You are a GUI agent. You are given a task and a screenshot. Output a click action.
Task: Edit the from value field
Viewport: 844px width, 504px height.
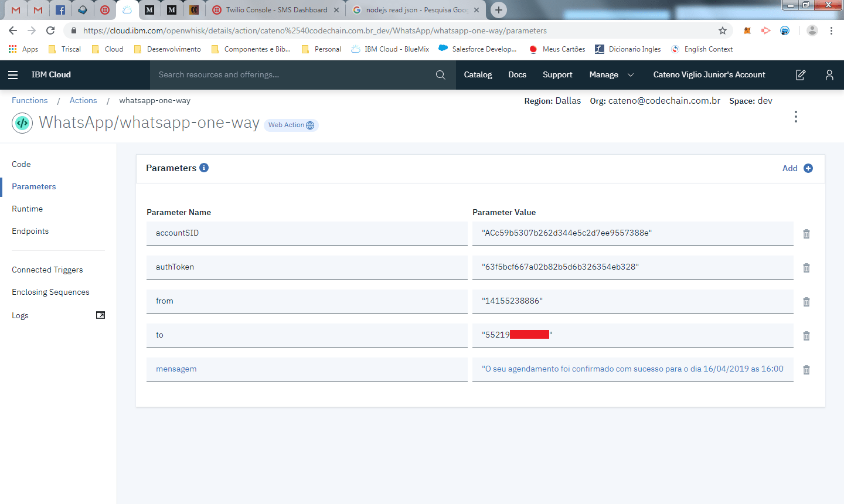tap(633, 301)
